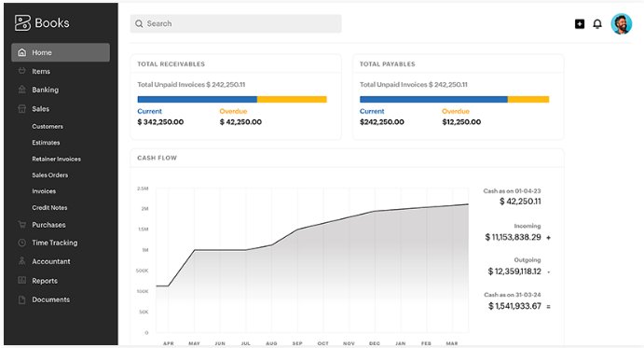Click the $ 342,250.00 receivables amount

160,122
